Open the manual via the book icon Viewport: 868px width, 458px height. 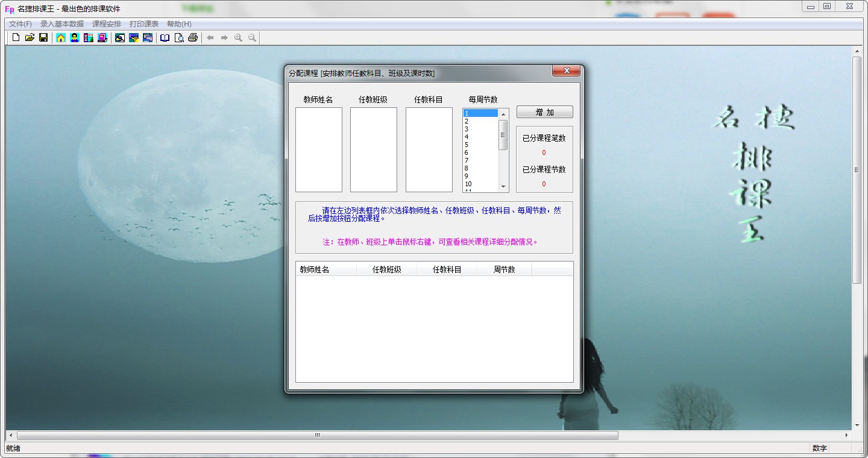pos(165,37)
